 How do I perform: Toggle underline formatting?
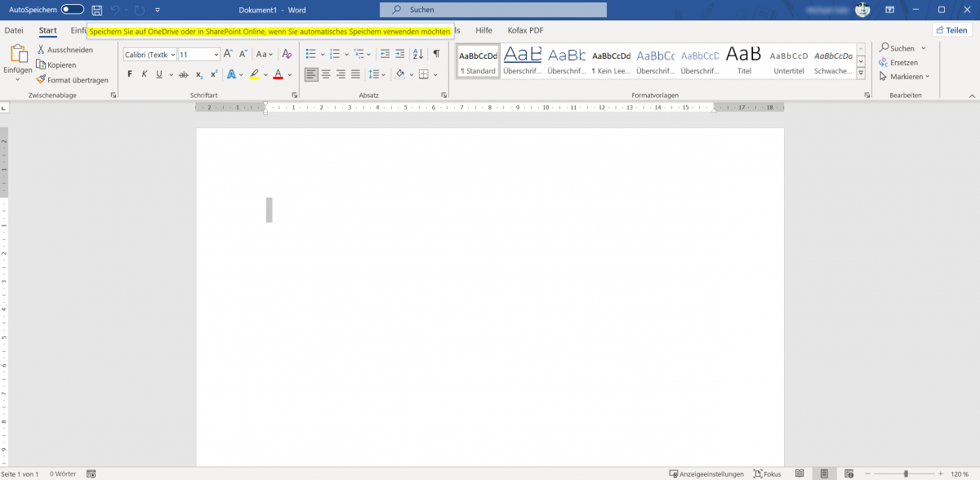(x=158, y=73)
